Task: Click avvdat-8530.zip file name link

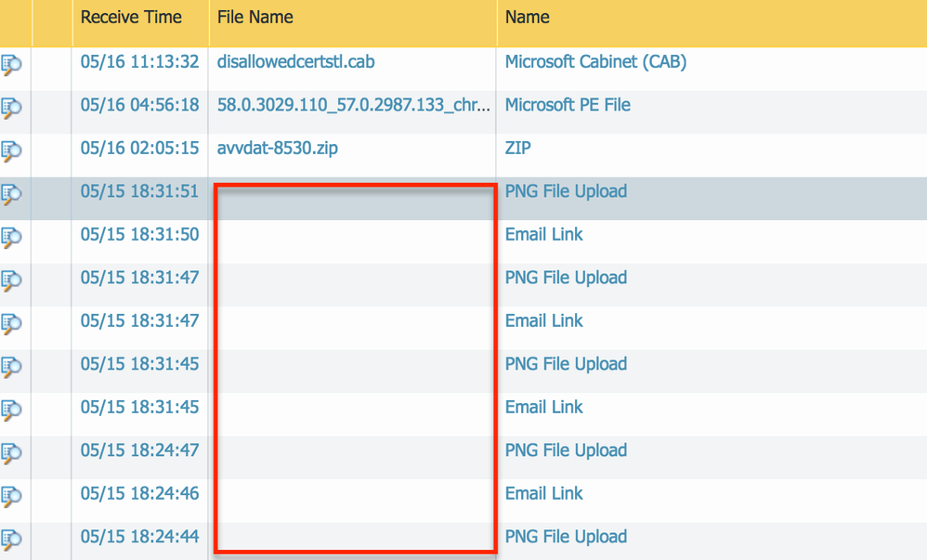Action: (x=278, y=149)
